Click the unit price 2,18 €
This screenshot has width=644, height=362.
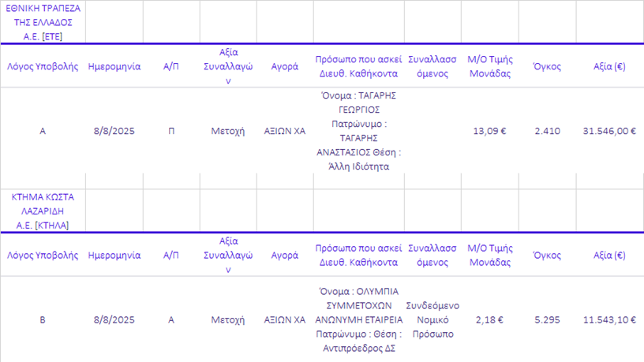point(489,319)
